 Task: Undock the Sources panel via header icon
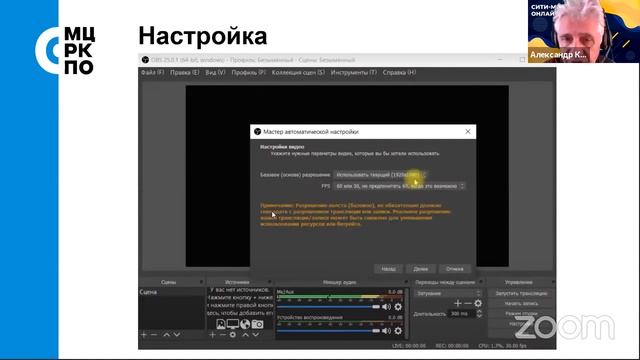[x=269, y=282]
